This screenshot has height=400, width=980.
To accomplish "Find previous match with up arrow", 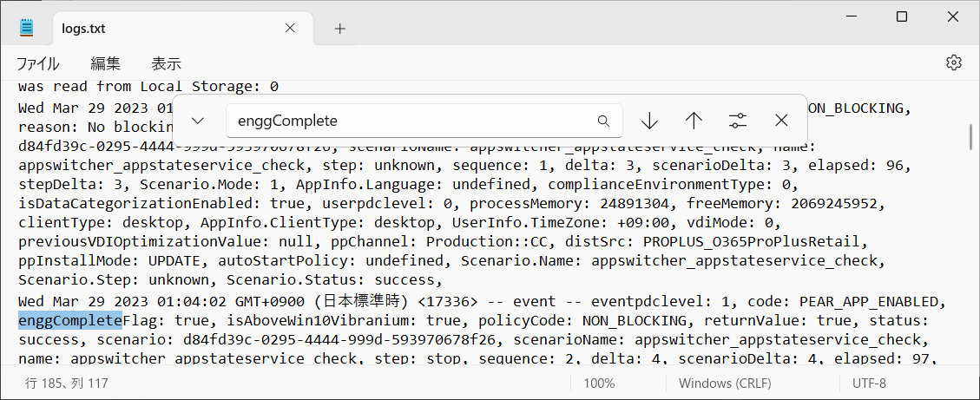I will 694,121.
